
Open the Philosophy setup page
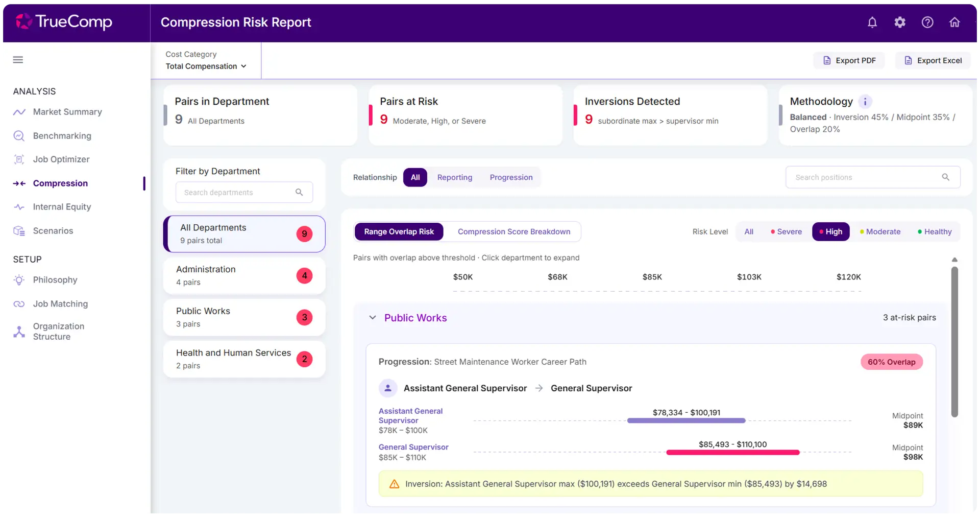tap(55, 280)
